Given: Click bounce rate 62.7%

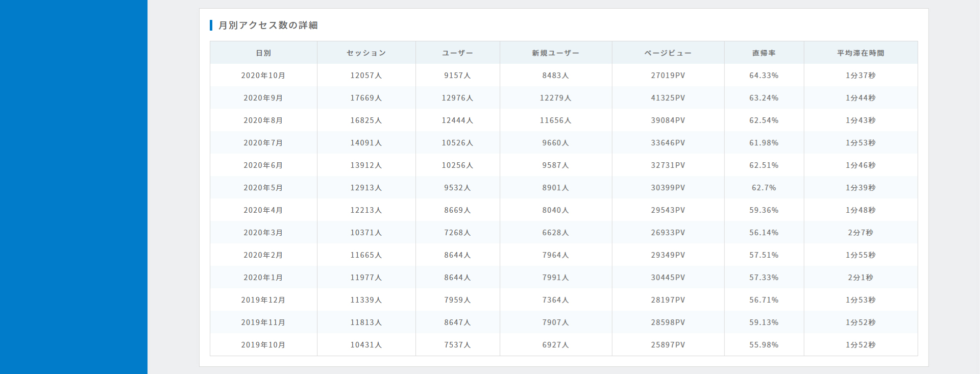Looking at the screenshot, I should point(764,188).
